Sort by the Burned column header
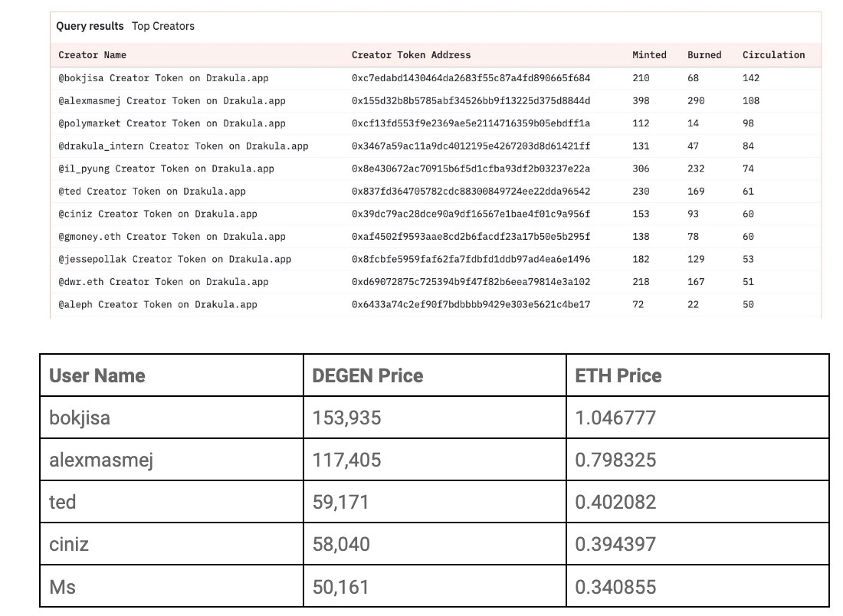 [x=704, y=55]
